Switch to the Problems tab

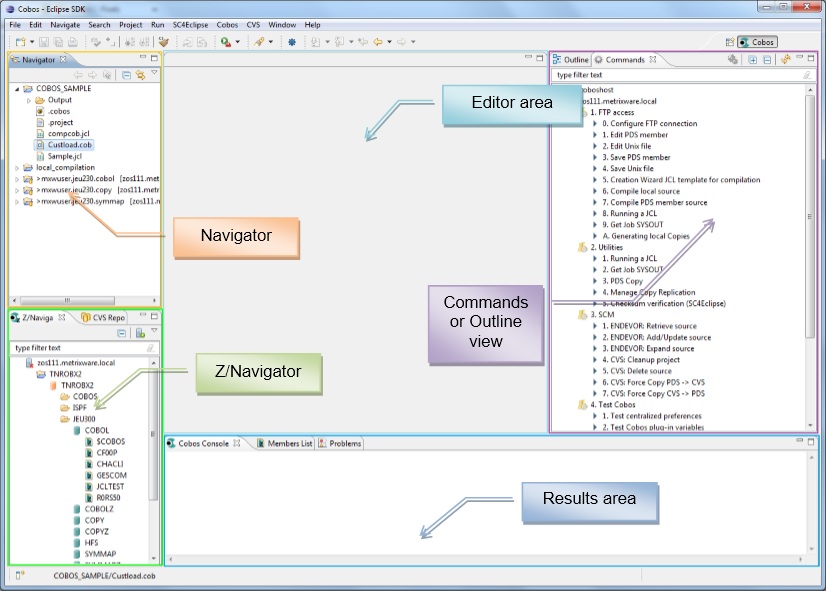click(x=340, y=444)
